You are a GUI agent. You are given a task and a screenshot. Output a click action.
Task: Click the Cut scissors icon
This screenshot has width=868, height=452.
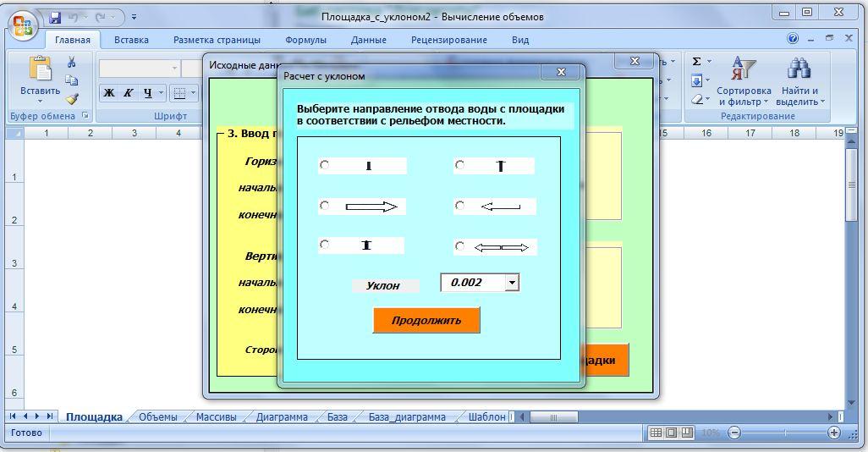pyautogui.click(x=72, y=62)
